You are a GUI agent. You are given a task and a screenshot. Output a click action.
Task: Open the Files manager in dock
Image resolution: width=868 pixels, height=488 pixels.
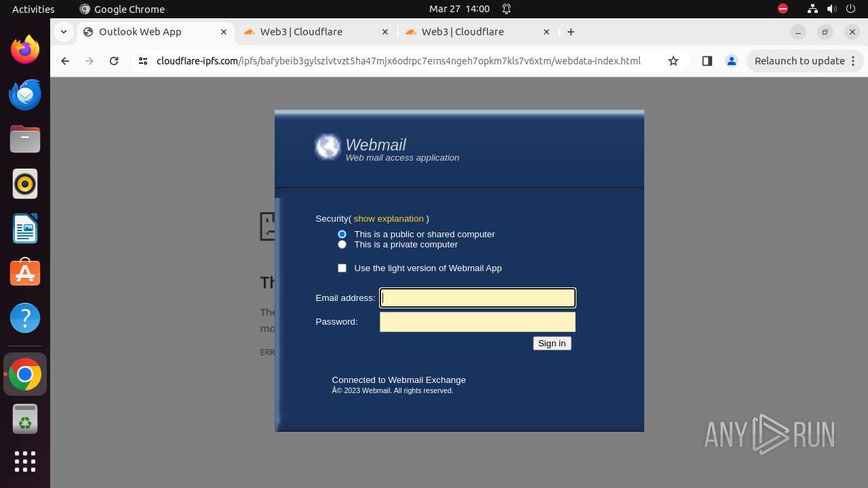point(25,139)
